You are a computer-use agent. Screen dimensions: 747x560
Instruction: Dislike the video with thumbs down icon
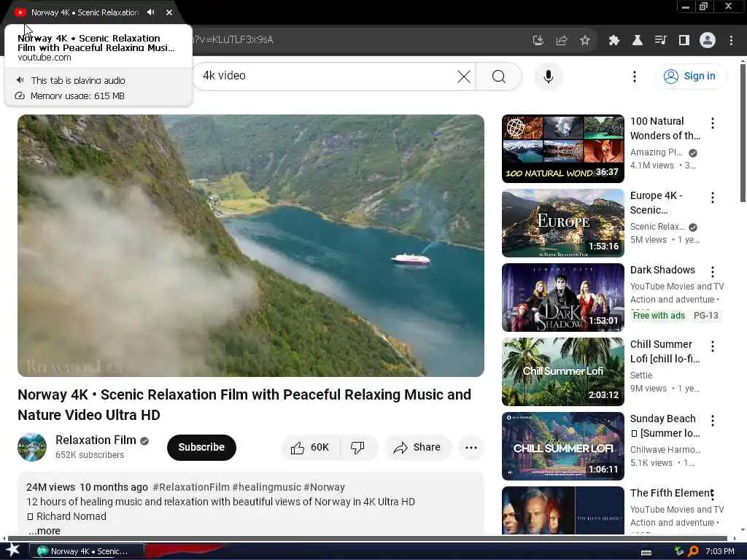(x=357, y=447)
